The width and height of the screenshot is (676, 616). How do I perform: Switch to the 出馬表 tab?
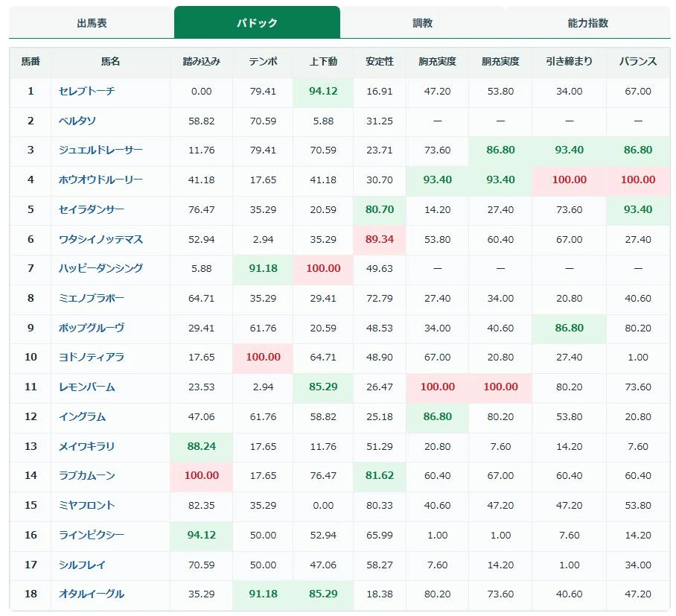point(92,23)
